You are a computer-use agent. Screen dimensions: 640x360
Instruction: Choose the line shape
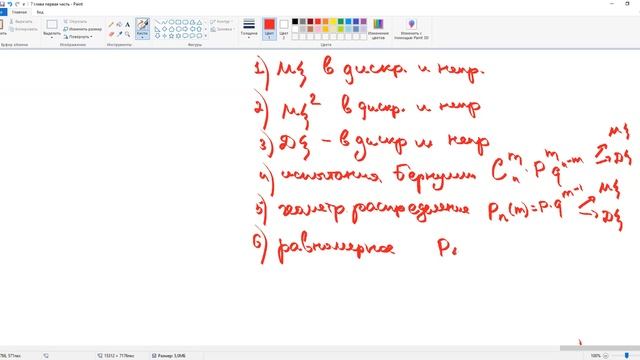pyautogui.click(x=158, y=22)
